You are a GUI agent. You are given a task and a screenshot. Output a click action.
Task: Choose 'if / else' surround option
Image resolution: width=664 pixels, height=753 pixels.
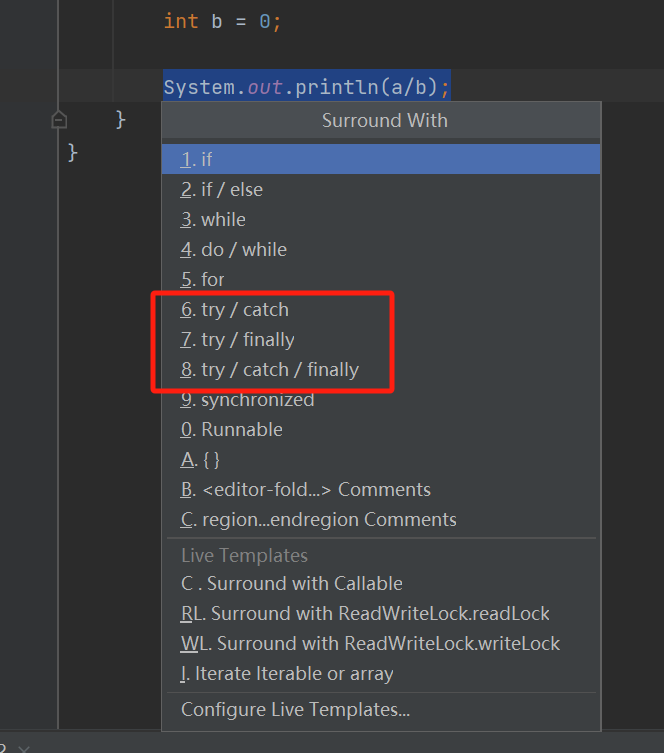click(x=222, y=189)
